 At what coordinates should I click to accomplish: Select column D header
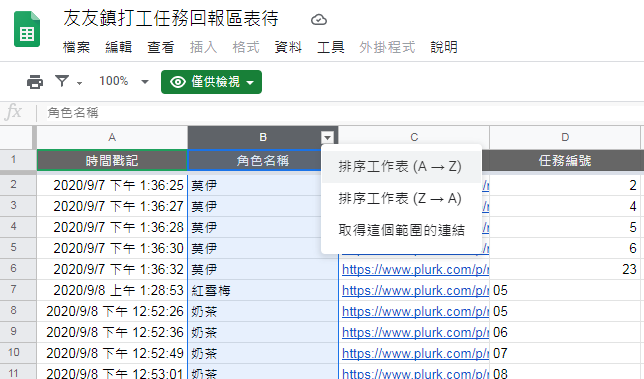click(x=565, y=138)
